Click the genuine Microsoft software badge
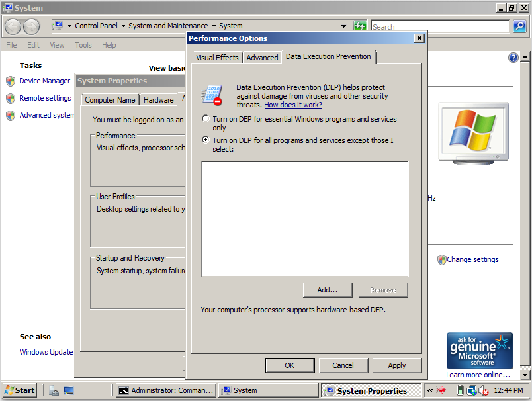Image resolution: width=532 pixels, height=401 pixels. [480, 351]
